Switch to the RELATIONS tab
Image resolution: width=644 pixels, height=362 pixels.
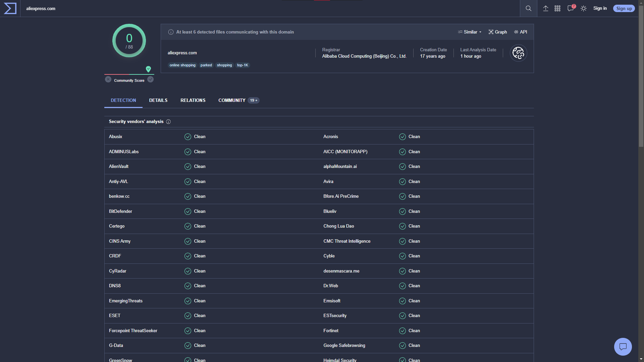193,100
